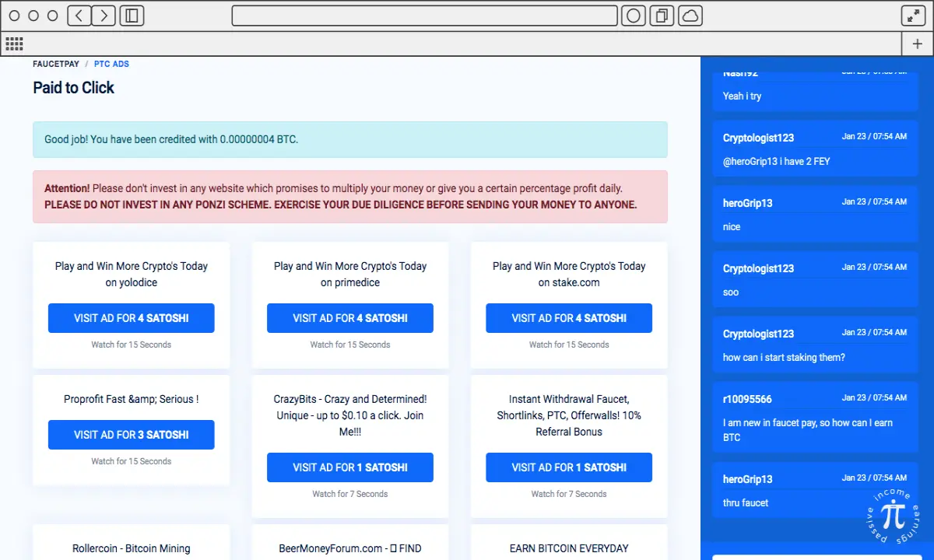Click the circle icon next to address bar

coord(634,16)
